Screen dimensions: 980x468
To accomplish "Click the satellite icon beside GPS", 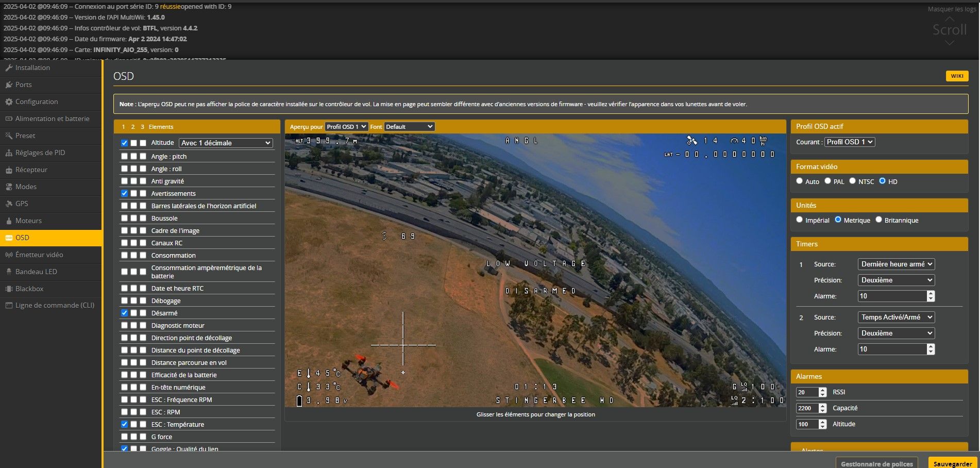I will pos(9,204).
